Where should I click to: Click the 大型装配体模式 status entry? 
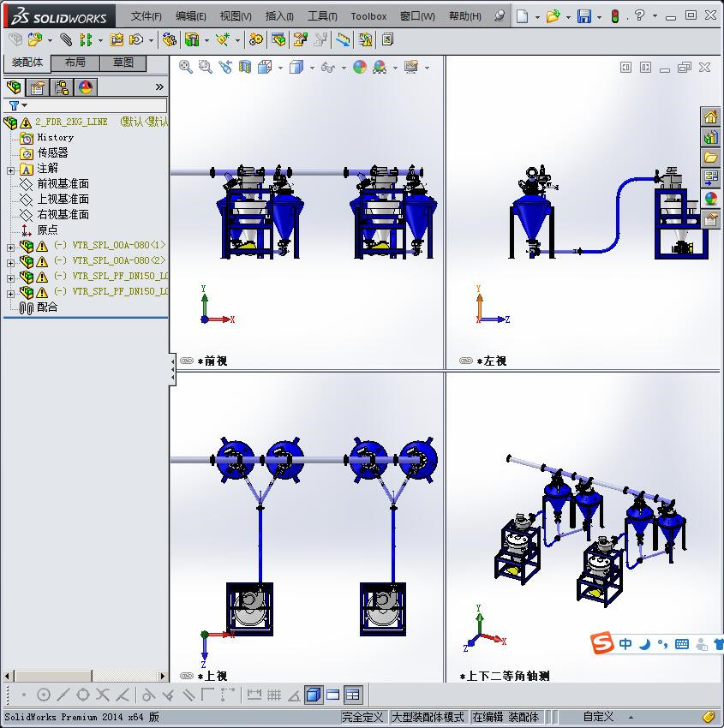428,717
